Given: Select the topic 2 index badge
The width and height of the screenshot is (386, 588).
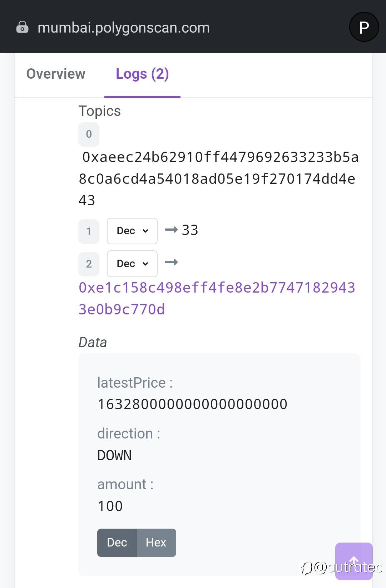Looking at the screenshot, I should pos(89,264).
